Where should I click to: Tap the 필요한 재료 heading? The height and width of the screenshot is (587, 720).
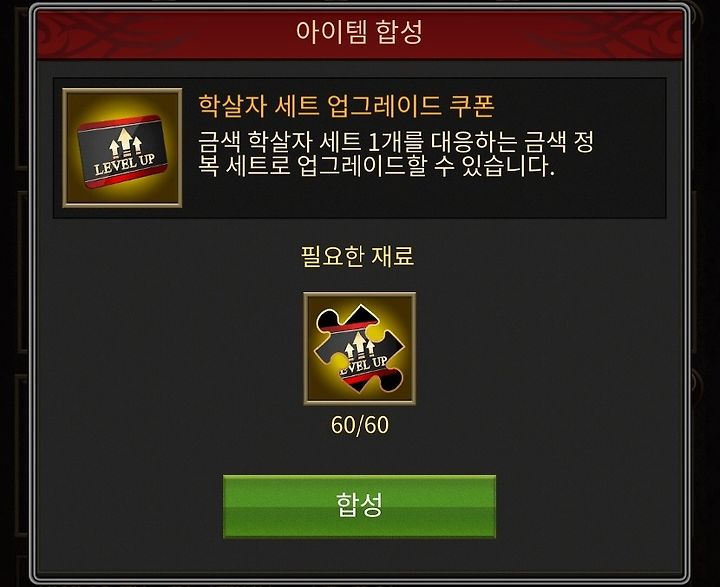click(357, 256)
